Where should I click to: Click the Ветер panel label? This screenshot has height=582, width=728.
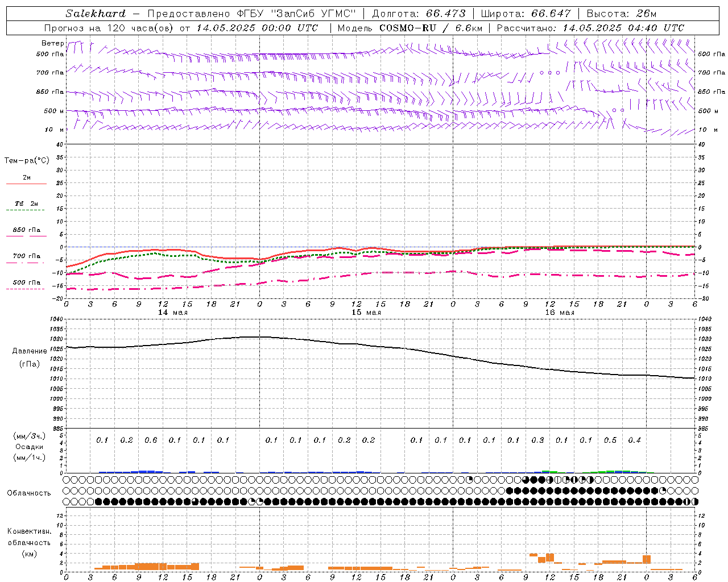coord(53,43)
